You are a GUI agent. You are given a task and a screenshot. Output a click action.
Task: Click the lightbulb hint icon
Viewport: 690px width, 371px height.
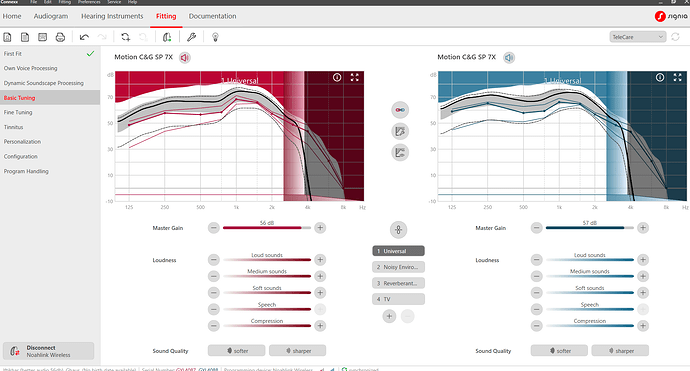point(215,37)
